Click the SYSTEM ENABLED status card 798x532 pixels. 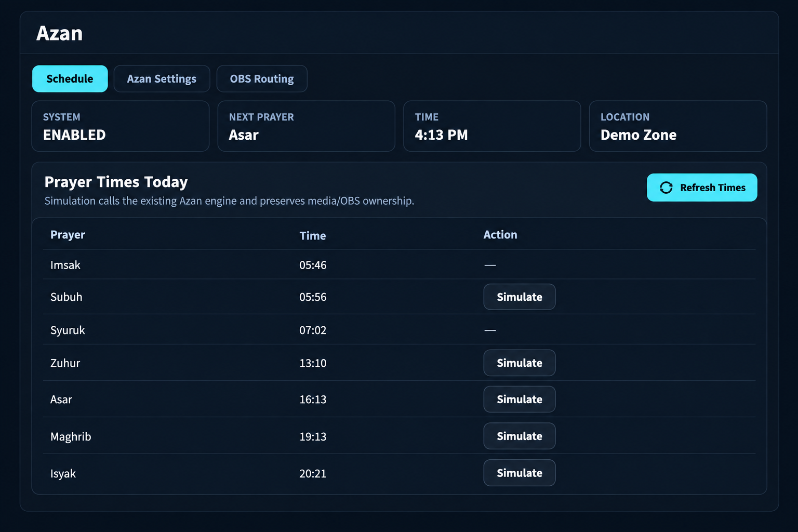(121, 126)
